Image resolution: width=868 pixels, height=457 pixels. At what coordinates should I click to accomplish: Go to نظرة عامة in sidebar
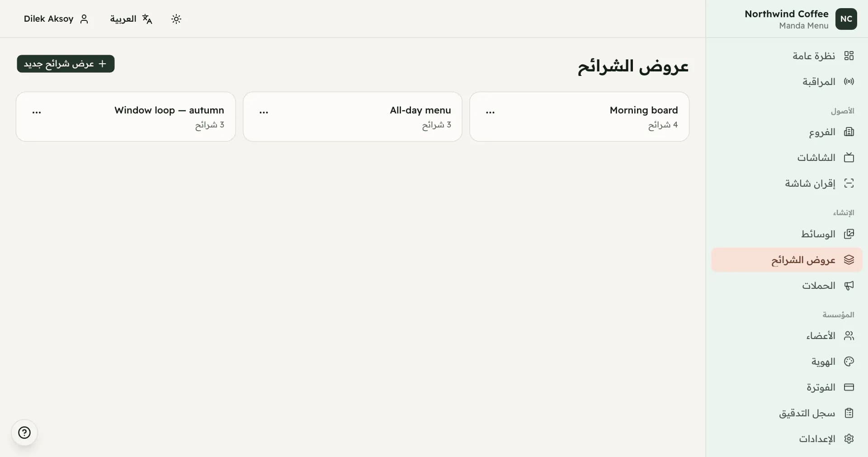tap(787, 56)
